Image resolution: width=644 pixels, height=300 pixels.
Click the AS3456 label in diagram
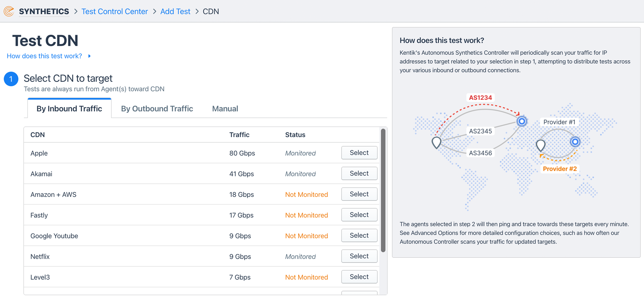[480, 153]
